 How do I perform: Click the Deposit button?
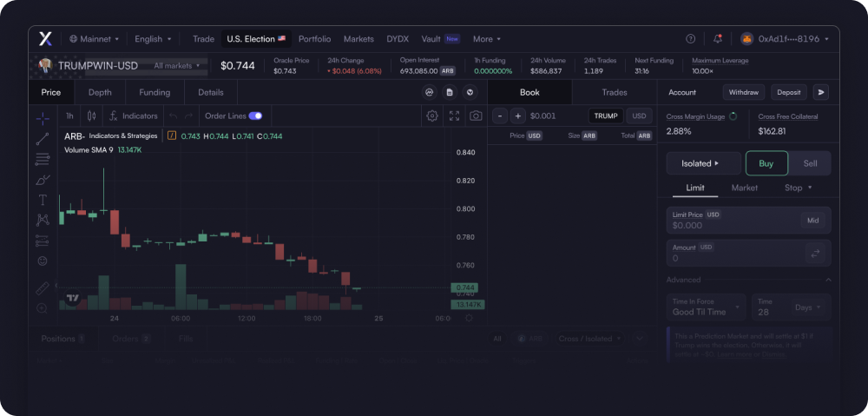tap(789, 93)
